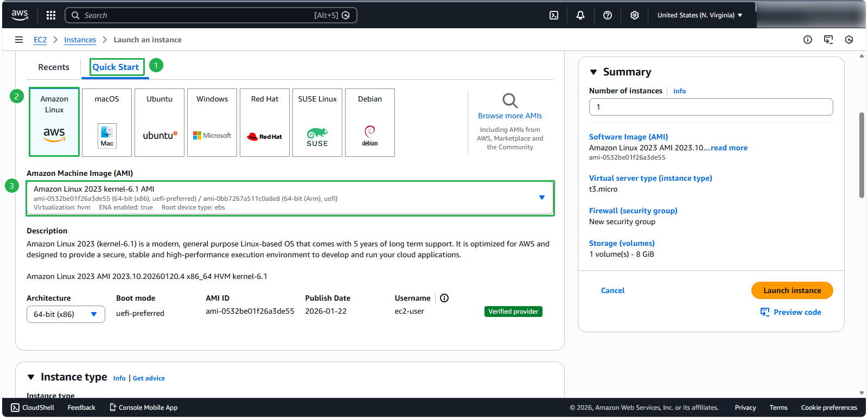Select the SUSE Linux AMI tile
Viewport: 868px width, 419px height.
pyautogui.click(x=317, y=123)
